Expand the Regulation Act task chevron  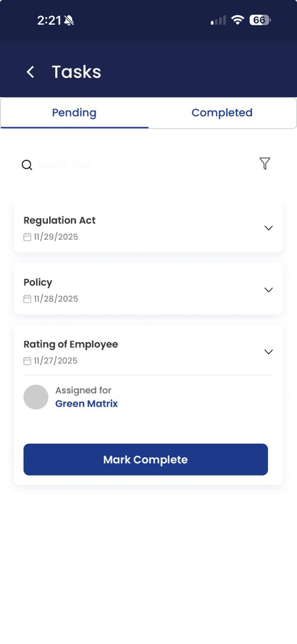tap(268, 228)
